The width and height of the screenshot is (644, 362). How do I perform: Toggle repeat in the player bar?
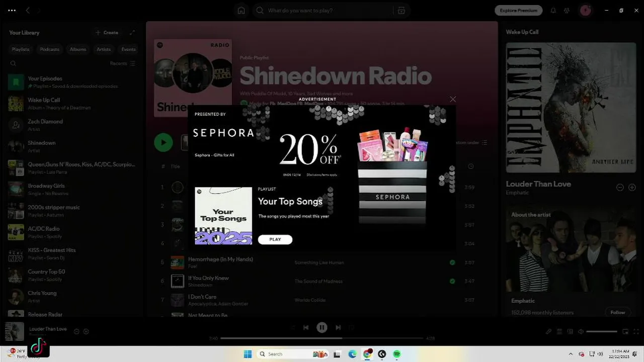[x=351, y=327]
